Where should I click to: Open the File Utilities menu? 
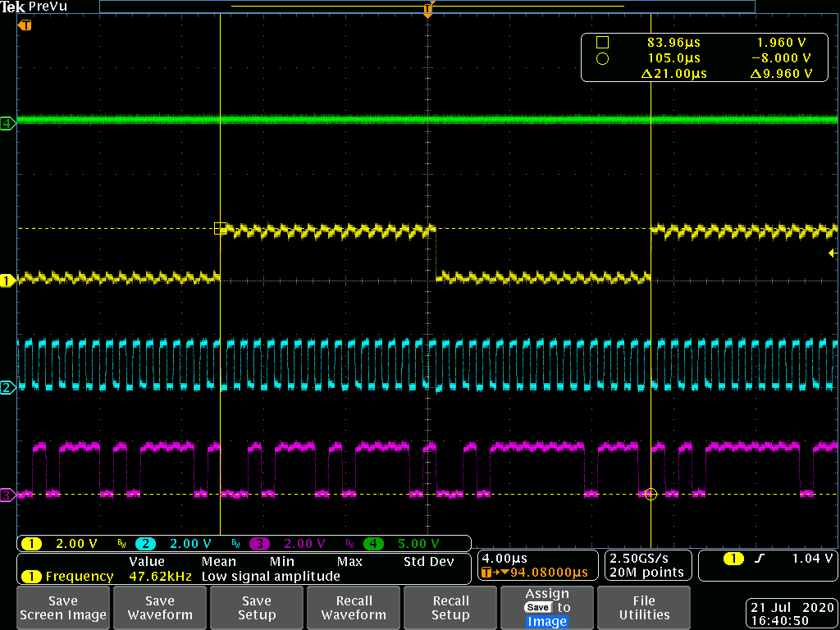point(644,608)
